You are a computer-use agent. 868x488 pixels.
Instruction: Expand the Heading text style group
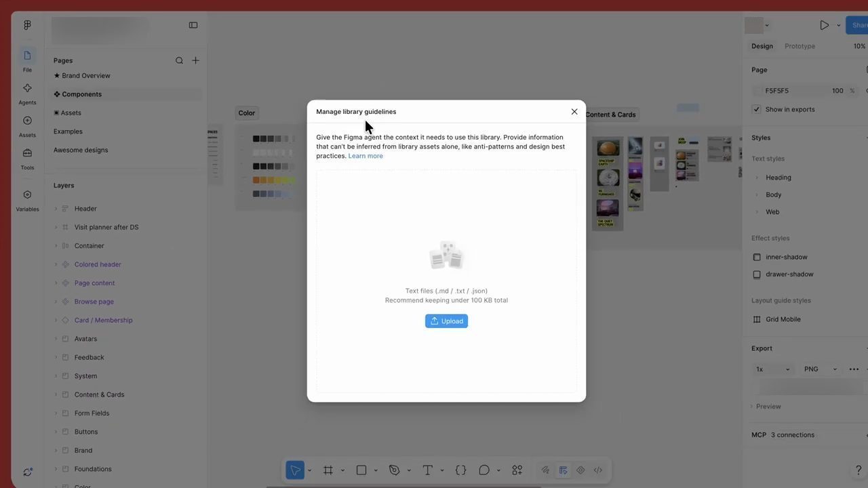click(x=757, y=178)
